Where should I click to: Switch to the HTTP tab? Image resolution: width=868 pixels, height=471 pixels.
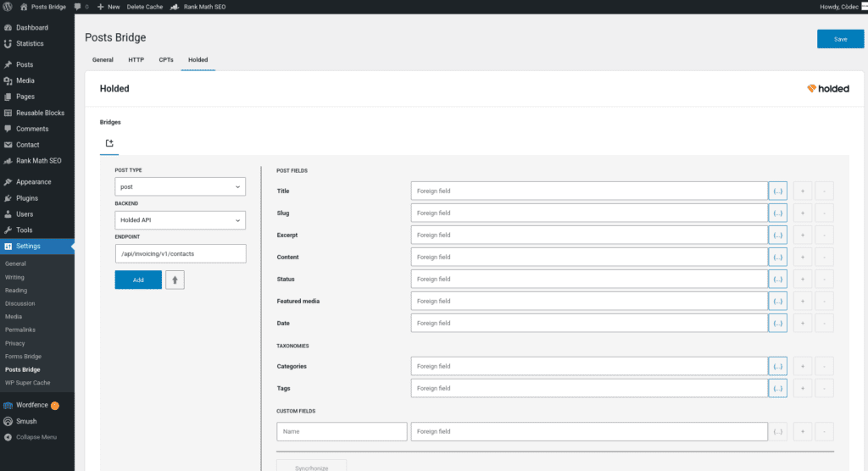pyautogui.click(x=136, y=60)
